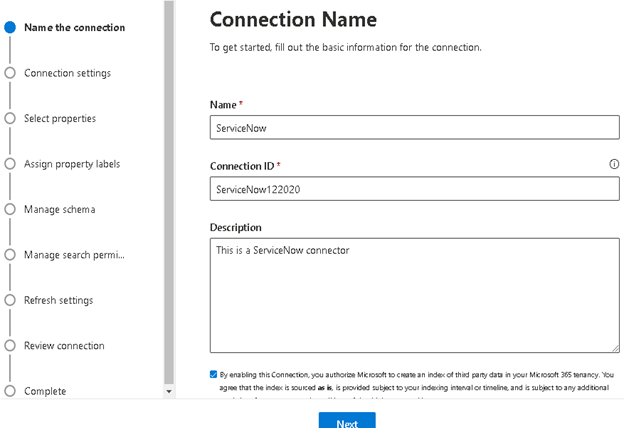Screen dimensions: 624x428
Task: Click the Connection settings step circle
Action: tap(10, 73)
